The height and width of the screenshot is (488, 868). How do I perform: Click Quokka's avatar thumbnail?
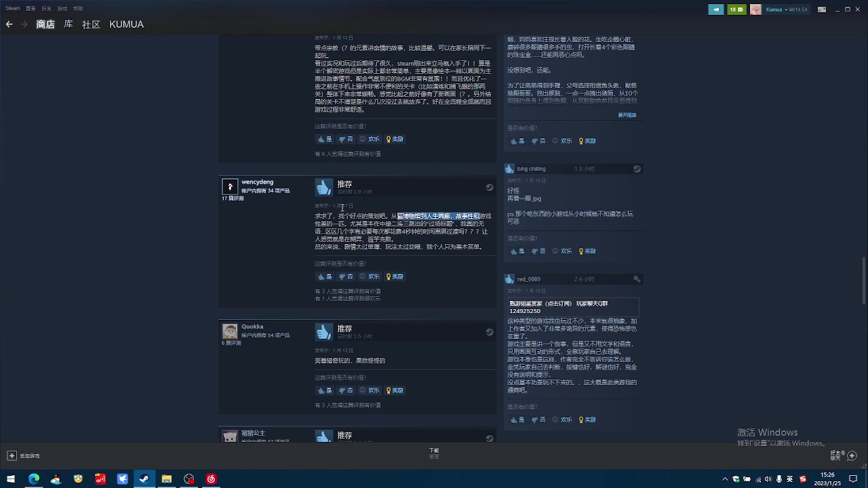(x=230, y=331)
